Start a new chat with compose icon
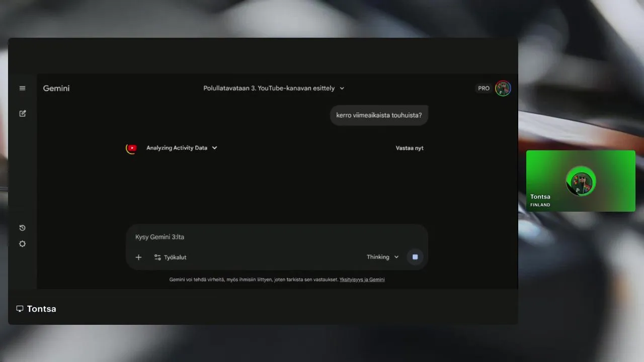This screenshot has height=362, width=644. [x=22, y=114]
